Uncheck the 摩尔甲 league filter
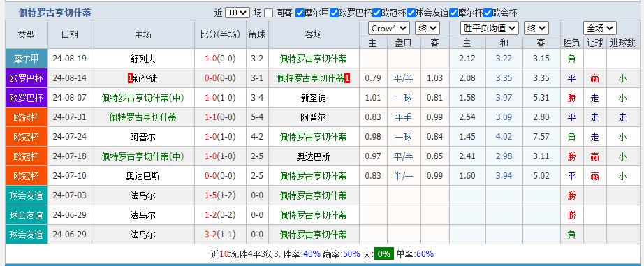Screen dimensions: 644x266 [x=300, y=13]
